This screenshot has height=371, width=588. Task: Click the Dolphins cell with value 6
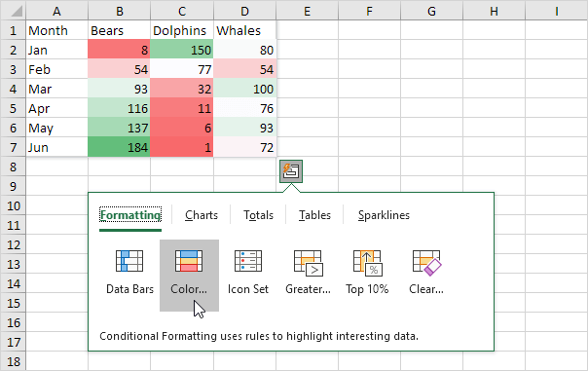[182, 128]
